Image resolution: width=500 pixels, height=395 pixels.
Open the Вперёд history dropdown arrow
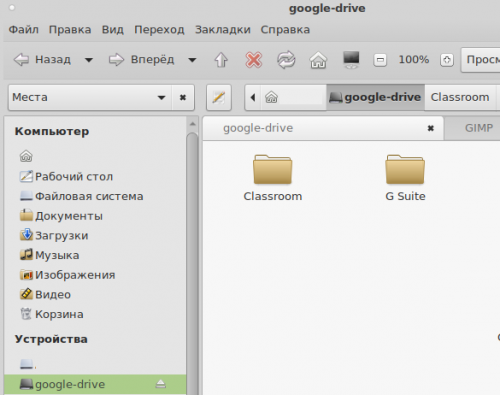192,60
